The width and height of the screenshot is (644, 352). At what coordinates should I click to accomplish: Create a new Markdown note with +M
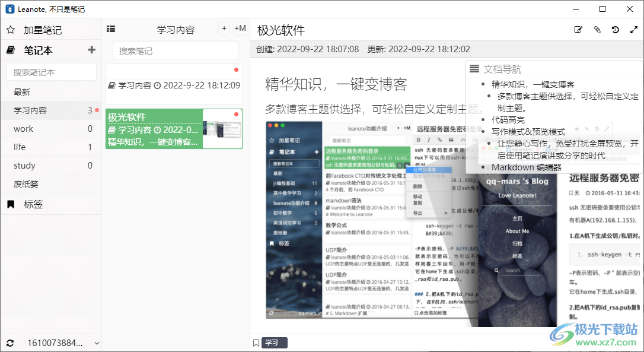pos(240,28)
